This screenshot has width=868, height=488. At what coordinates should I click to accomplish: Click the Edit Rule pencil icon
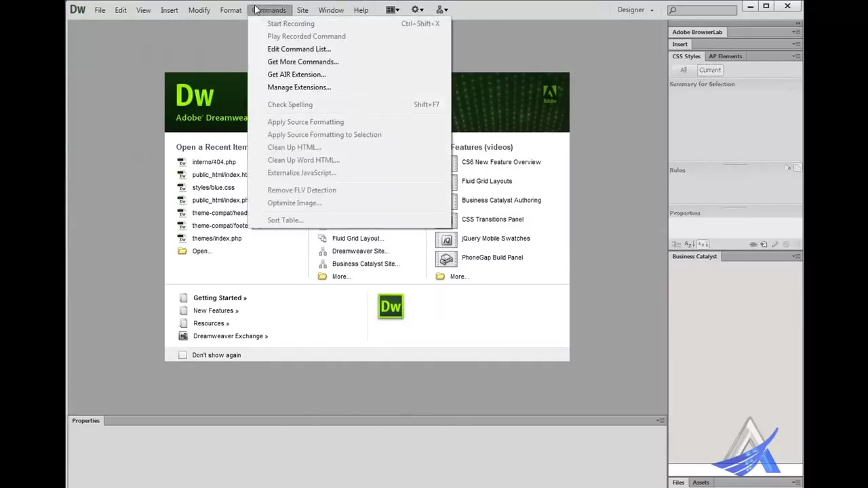[774, 244]
